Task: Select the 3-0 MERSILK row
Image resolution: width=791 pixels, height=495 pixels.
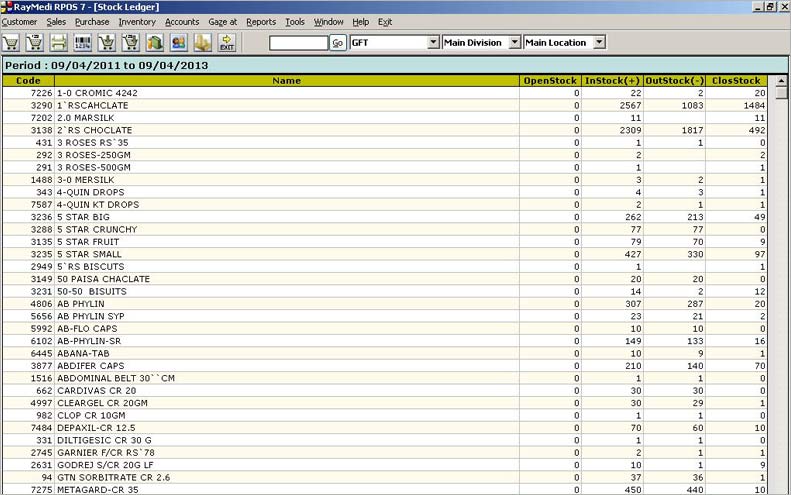Action: pyautogui.click(x=385, y=180)
